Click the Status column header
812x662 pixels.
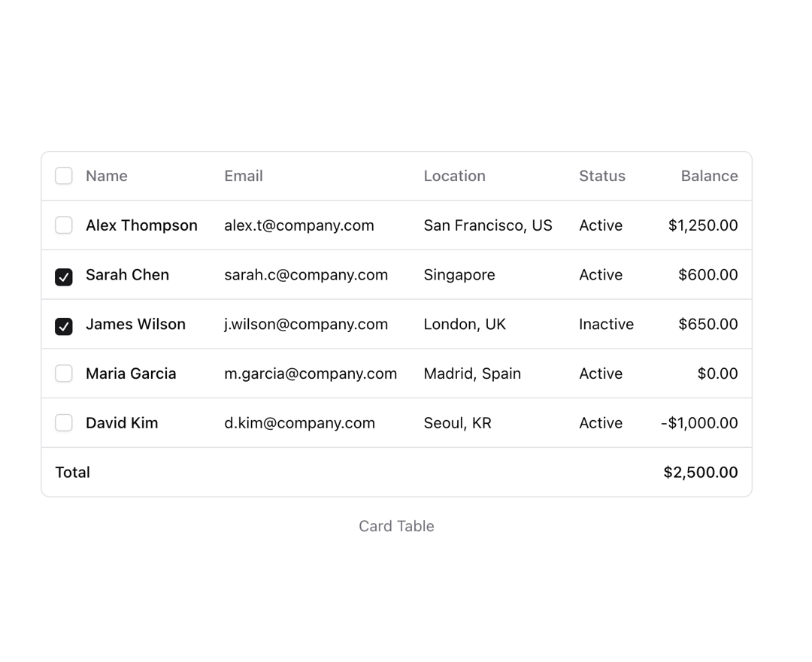tap(602, 176)
